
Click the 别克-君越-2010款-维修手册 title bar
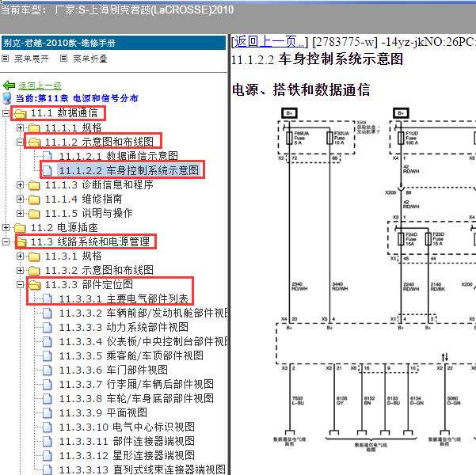pyautogui.click(x=113, y=43)
